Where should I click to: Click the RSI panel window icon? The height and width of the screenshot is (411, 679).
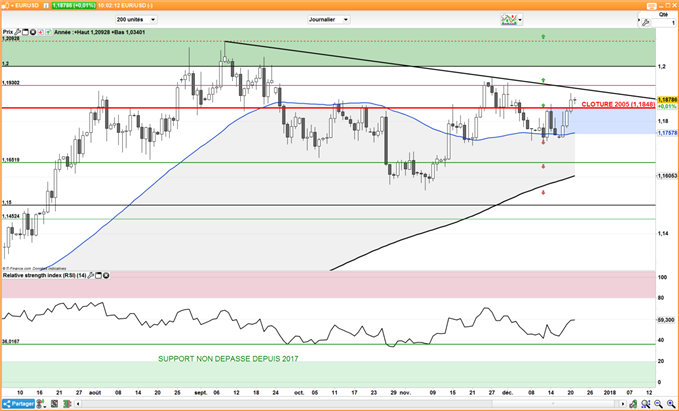click(98, 275)
